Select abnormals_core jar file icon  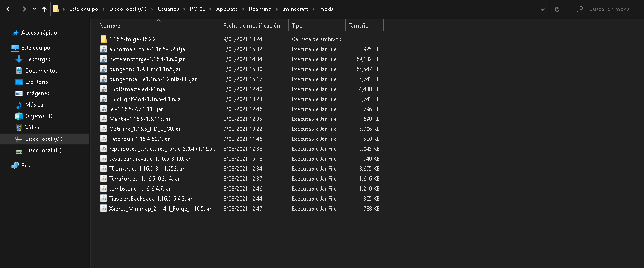point(104,49)
